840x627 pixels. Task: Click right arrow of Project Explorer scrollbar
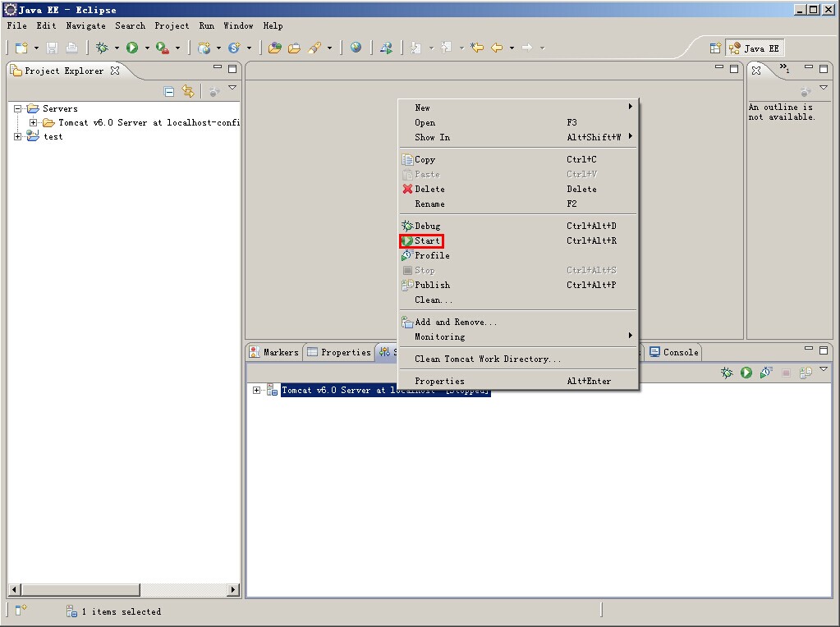[x=233, y=589]
